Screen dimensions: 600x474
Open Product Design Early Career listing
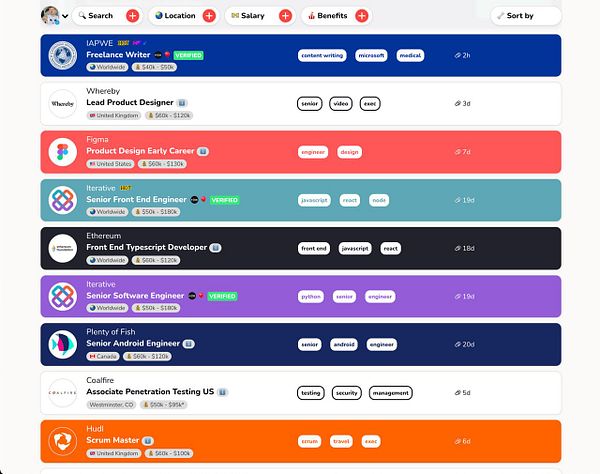pyautogui.click(x=140, y=151)
